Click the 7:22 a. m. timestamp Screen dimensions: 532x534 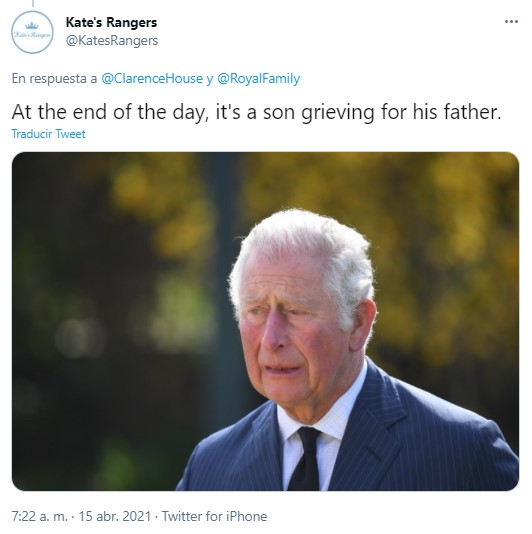point(40,516)
